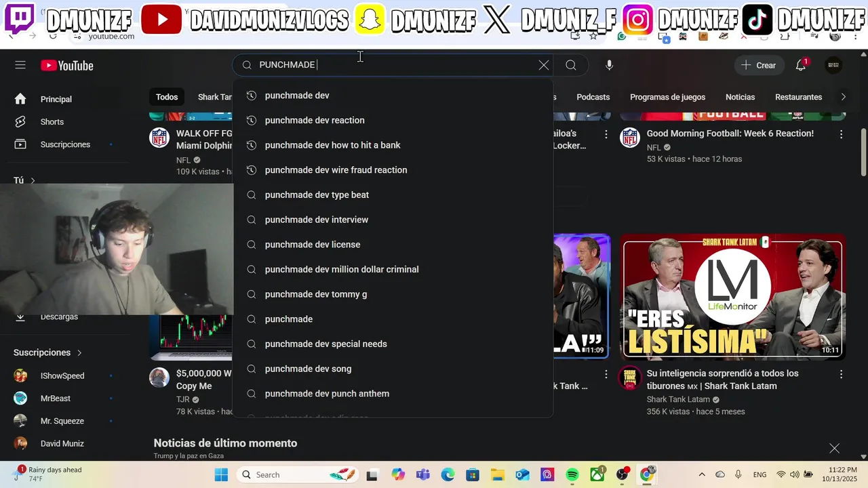Image resolution: width=868 pixels, height=488 pixels.
Task: Pick 'punchmade dev special needs' suggestion
Action: tap(393, 344)
